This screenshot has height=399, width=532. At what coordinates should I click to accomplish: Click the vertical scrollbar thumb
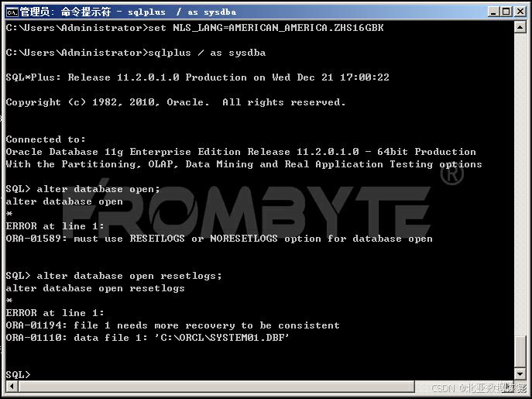[x=520, y=352]
